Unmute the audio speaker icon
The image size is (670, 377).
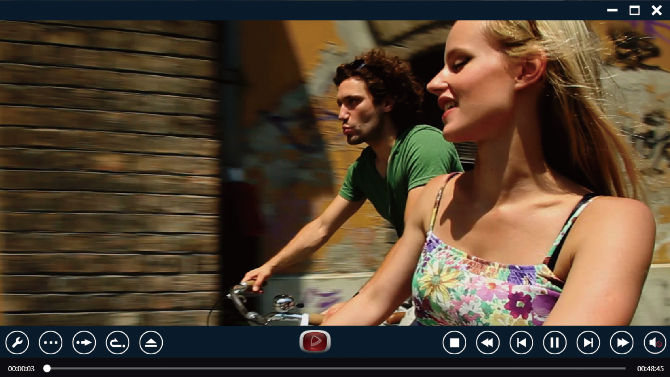655,343
